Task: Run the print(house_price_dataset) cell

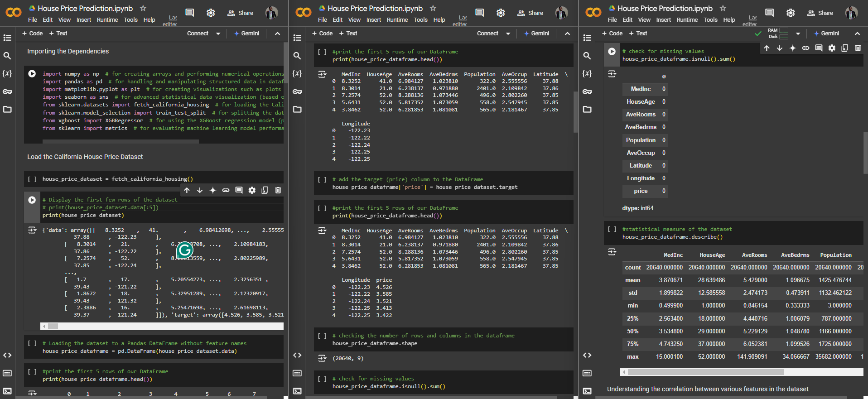Action: pos(32,200)
